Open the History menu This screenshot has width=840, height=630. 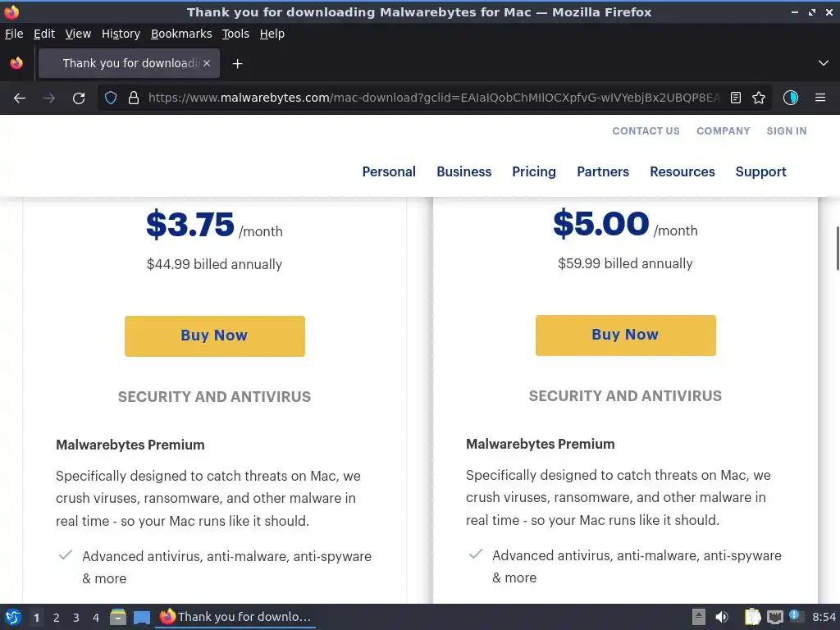[x=121, y=34]
